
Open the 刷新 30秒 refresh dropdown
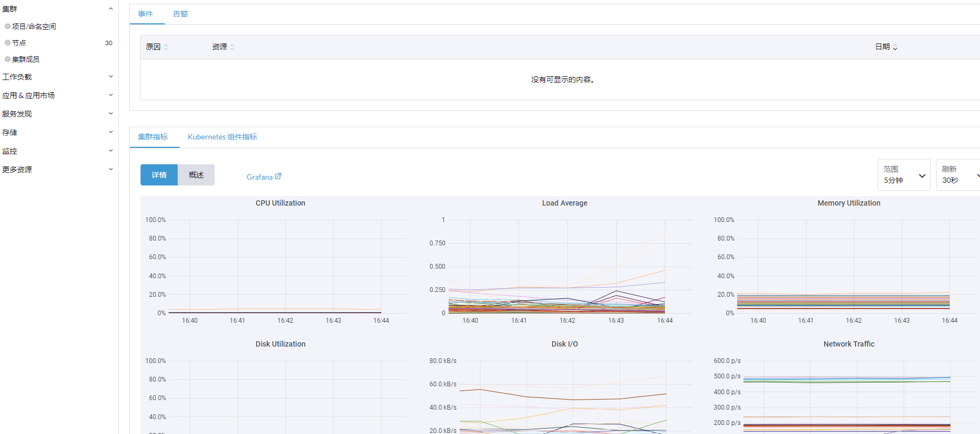tap(958, 175)
